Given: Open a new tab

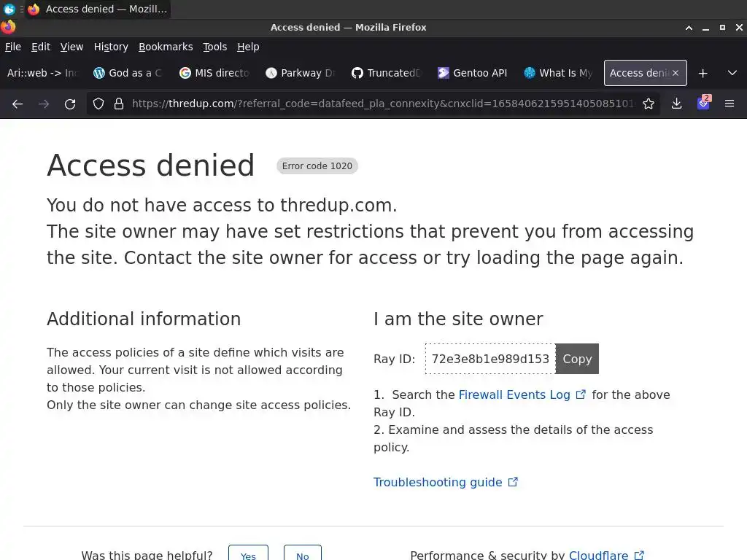Looking at the screenshot, I should [703, 74].
